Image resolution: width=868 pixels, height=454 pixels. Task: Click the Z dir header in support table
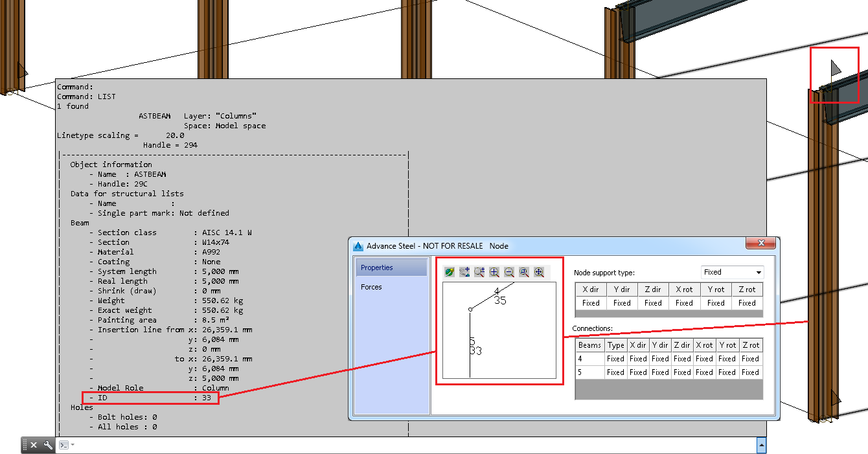click(653, 289)
